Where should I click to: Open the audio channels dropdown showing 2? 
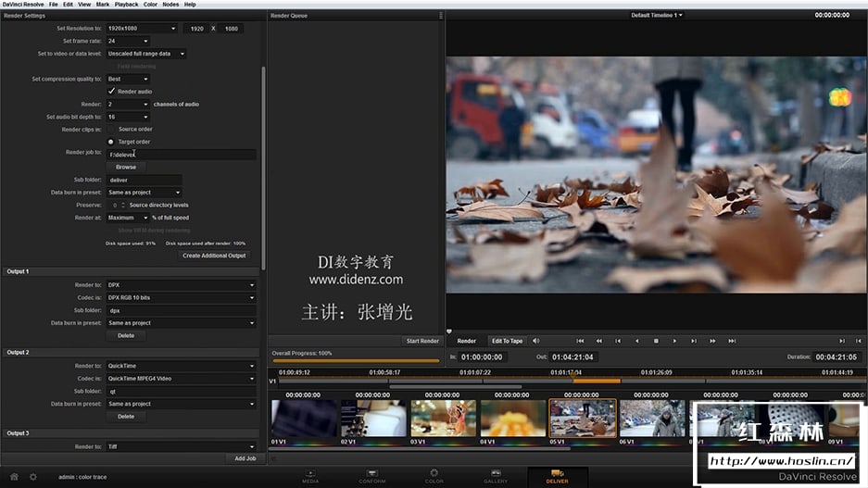pyautogui.click(x=128, y=104)
